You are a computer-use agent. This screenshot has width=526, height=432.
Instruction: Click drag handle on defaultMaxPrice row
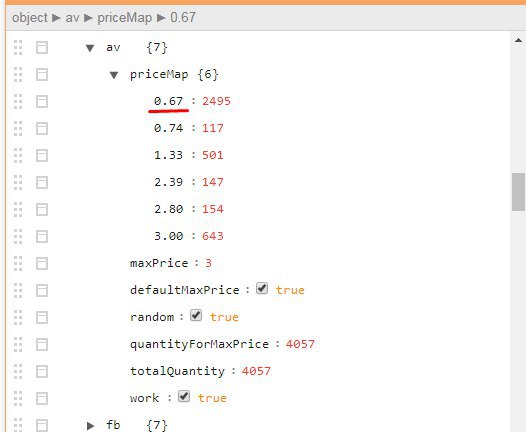tap(18, 290)
